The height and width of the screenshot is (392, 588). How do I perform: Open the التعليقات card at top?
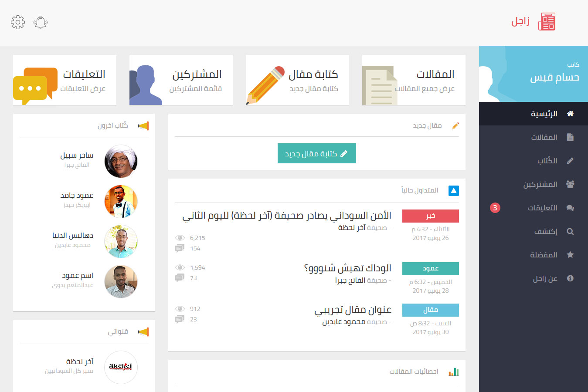point(65,80)
